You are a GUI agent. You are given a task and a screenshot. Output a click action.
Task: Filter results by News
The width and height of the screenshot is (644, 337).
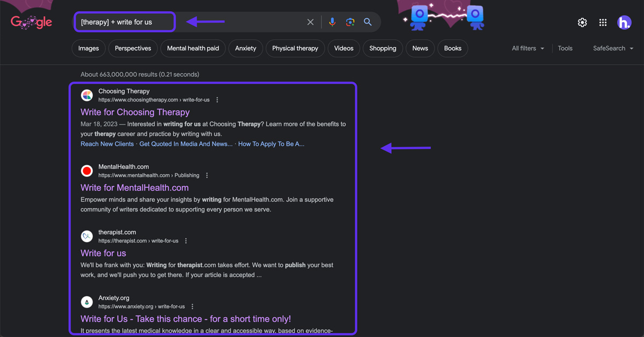coord(420,48)
